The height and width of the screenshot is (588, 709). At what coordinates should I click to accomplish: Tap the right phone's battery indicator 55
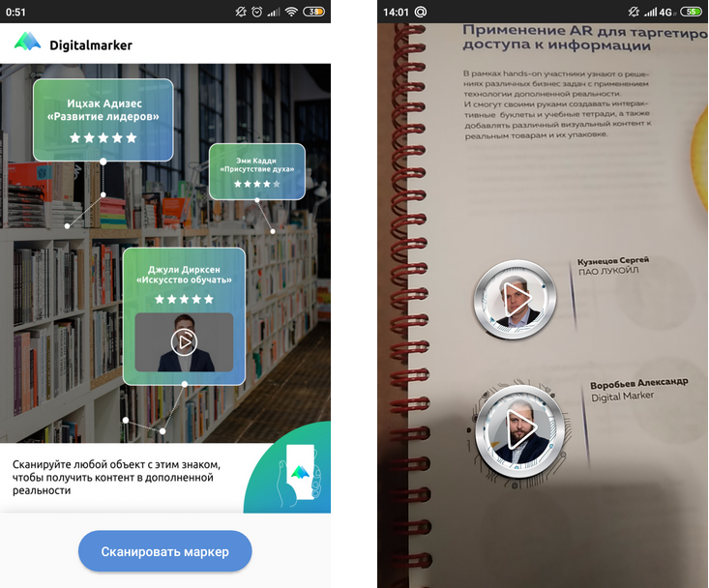click(691, 12)
